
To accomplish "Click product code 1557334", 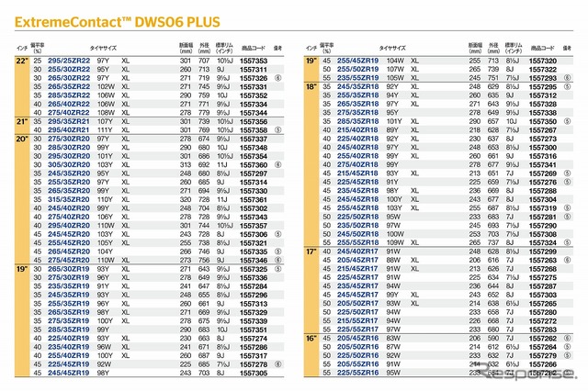I will coord(254,104).
